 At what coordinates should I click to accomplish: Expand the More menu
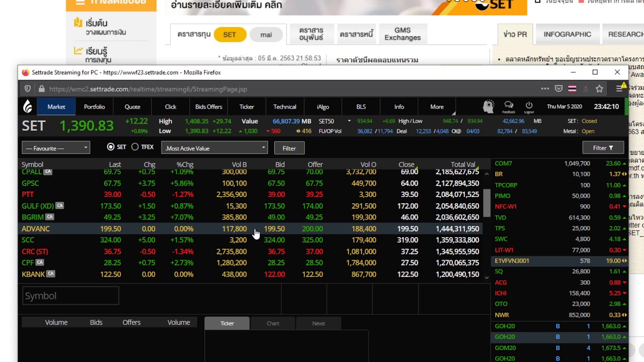[x=437, y=107]
